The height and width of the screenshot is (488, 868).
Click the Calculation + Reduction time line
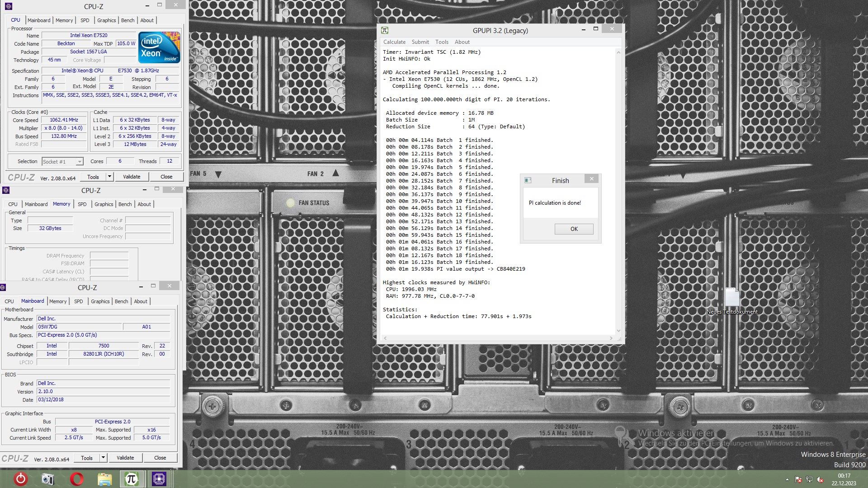coord(458,316)
